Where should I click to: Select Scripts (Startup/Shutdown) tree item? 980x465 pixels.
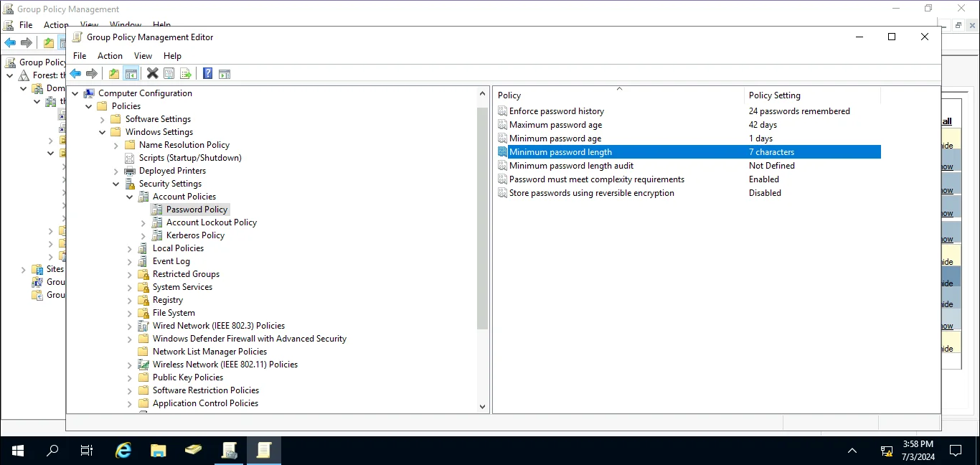click(190, 158)
